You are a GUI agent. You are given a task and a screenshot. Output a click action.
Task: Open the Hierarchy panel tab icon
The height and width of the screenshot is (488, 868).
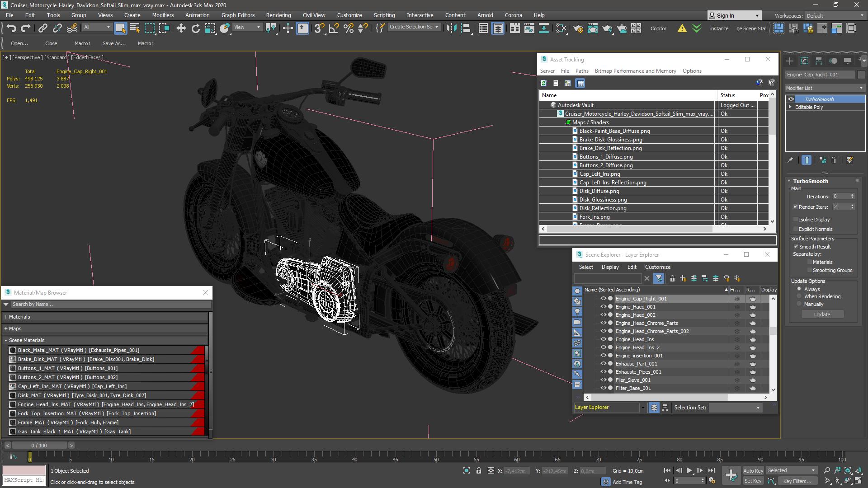pos(818,61)
